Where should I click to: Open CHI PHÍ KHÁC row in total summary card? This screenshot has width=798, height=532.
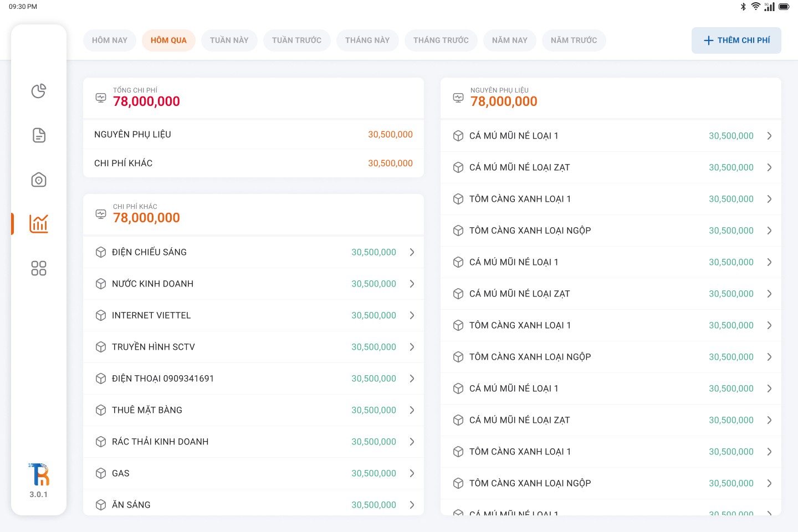click(253, 163)
